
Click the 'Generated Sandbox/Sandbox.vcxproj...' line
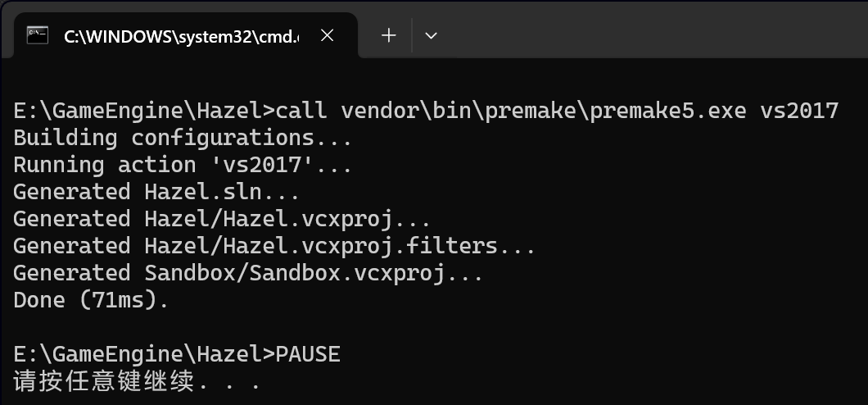tap(248, 273)
